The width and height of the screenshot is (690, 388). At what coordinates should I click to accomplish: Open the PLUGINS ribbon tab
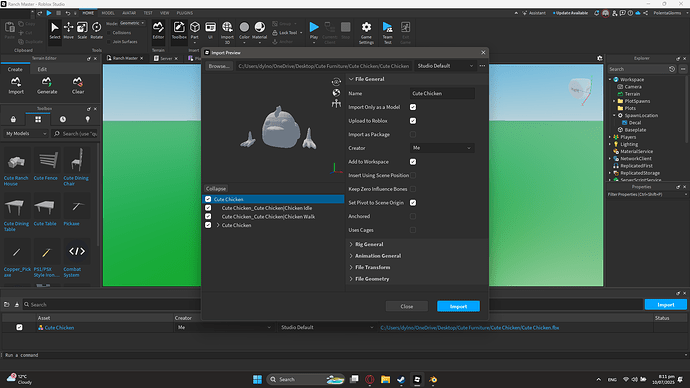tap(184, 13)
